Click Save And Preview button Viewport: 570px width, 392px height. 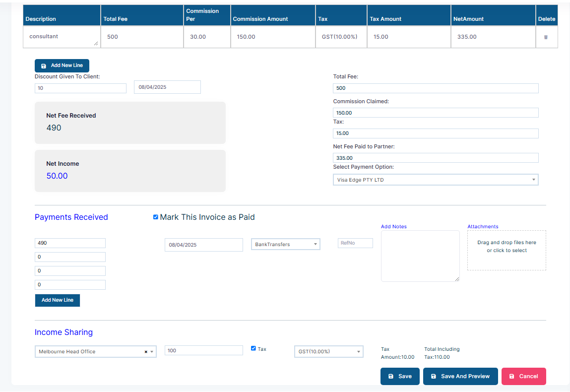(x=460, y=376)
